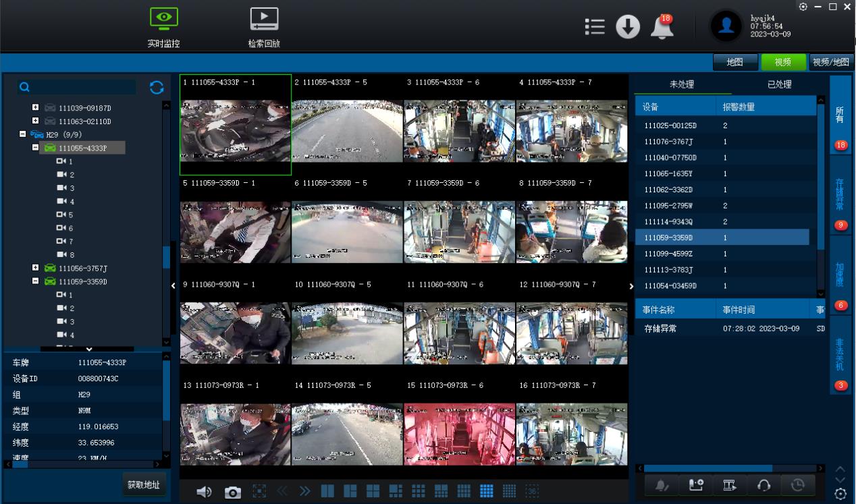Capture a snapshot with the camera icon
This screenshot has height=504, width=856.
pyautogui.click(x=233, y=493)
